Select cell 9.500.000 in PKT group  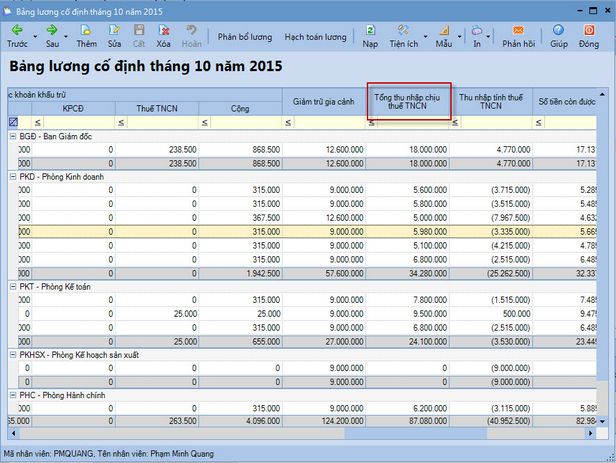407,314
